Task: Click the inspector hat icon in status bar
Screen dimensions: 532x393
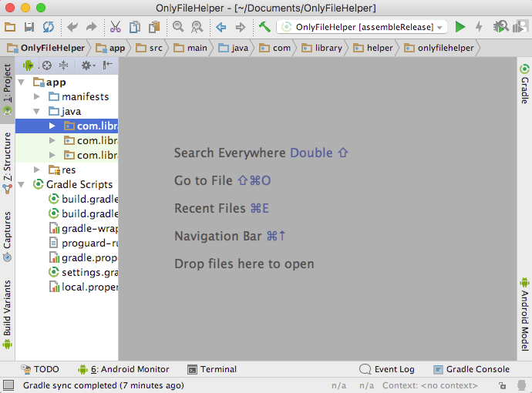Action: pos(522,385)
